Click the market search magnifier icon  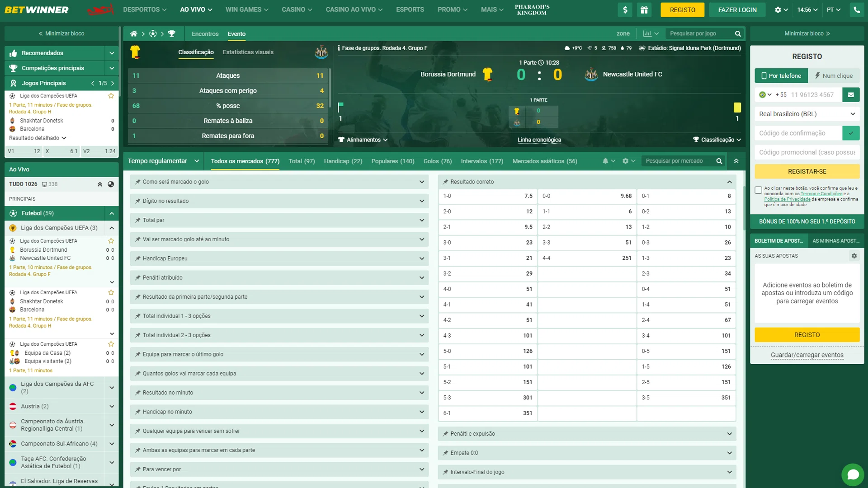(719, 160)
